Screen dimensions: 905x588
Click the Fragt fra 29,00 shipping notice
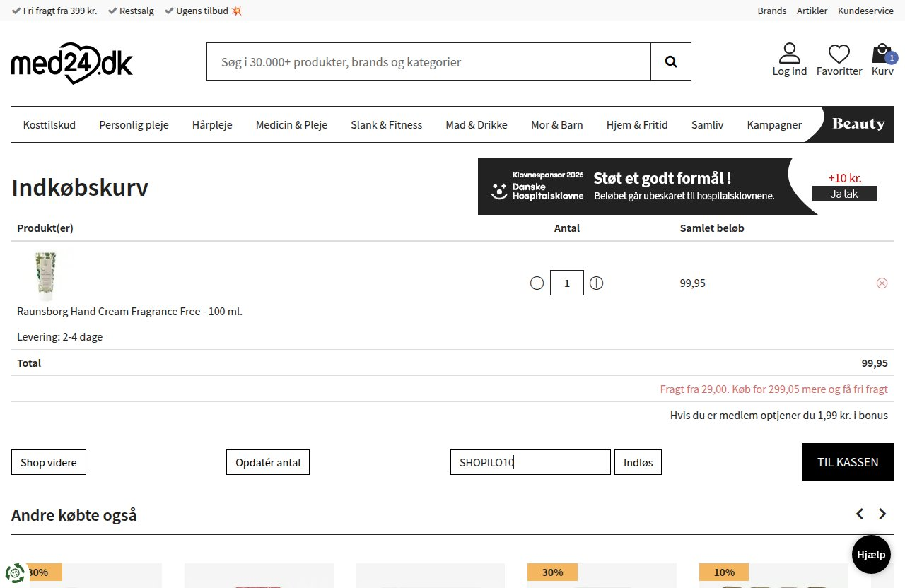(x=774, y=389)
